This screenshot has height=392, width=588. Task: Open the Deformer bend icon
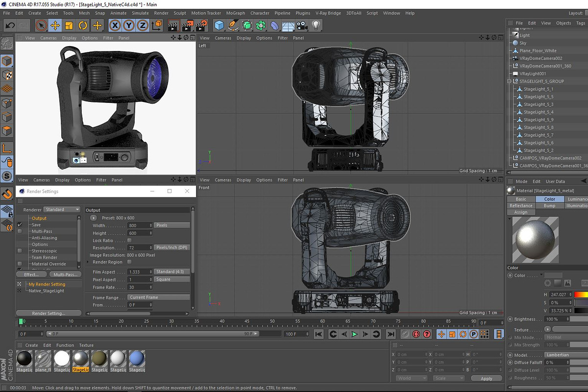[x=275, y=25]
